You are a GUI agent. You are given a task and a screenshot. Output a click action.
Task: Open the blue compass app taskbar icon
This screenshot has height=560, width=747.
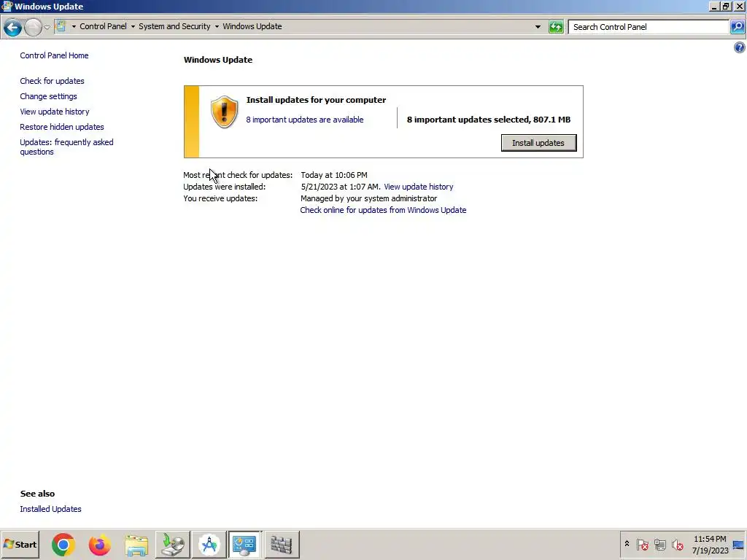(x=209, y=545)
